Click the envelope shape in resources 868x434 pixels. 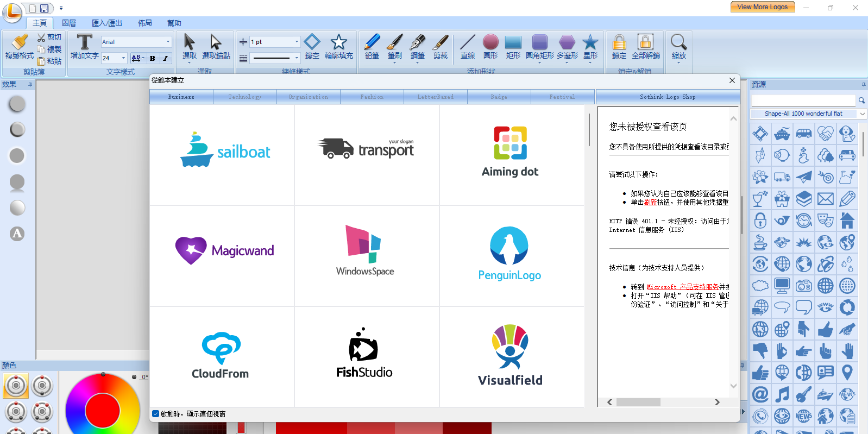pos(826,199)
